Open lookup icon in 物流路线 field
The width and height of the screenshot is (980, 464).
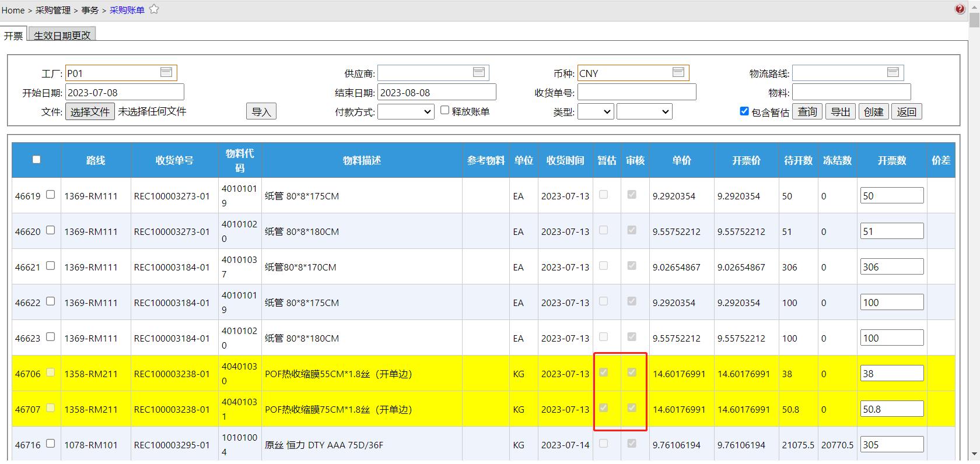[893, 72]
